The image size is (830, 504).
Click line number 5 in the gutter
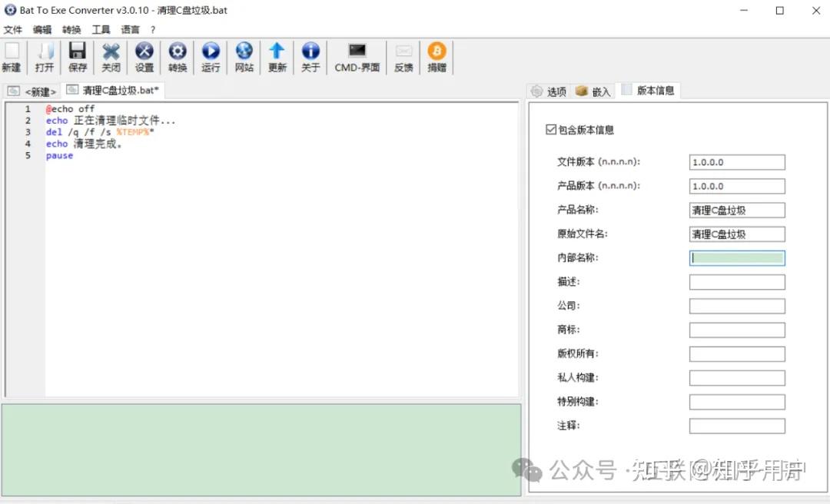coord(28,156)
